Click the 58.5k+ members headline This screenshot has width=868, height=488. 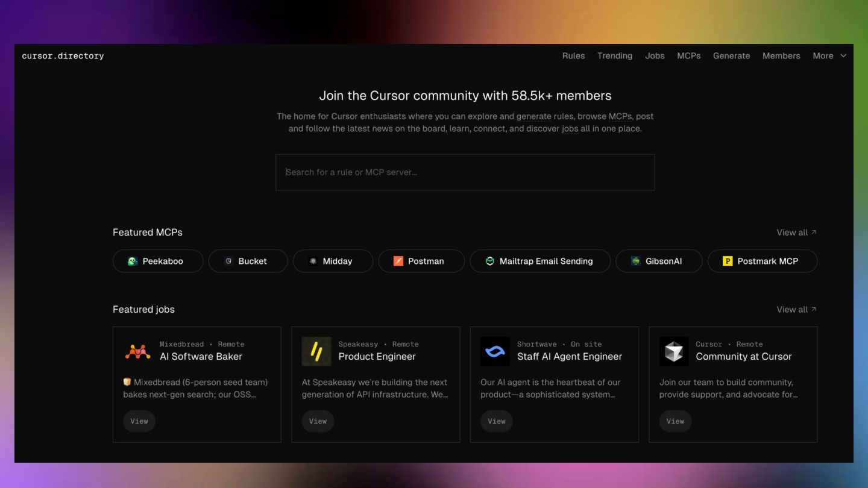[465, 95]
